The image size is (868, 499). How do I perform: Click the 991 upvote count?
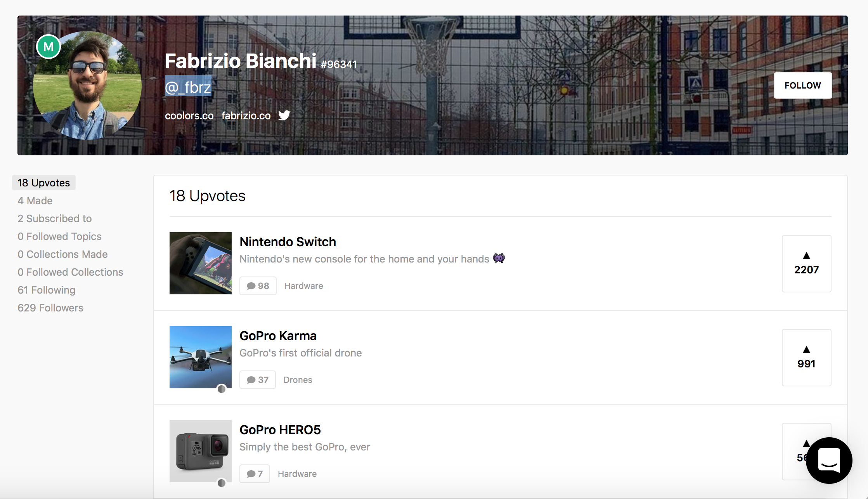tap(806, 364)
